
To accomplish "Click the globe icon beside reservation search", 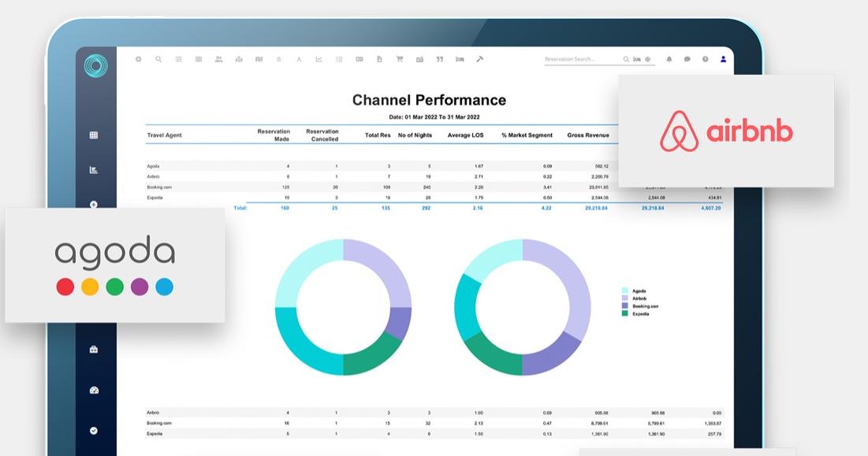I will [648, 59].
